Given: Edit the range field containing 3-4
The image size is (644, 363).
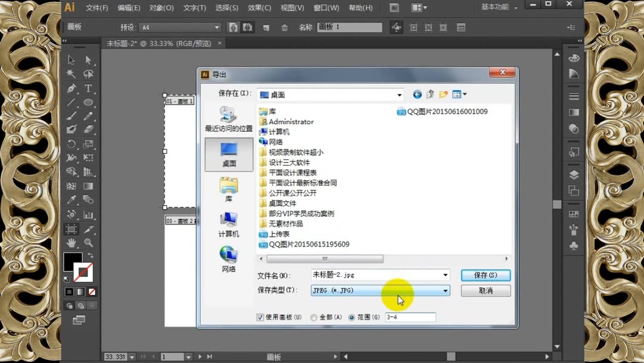Looking at the screenshot, I should click(x=410, y=317).
